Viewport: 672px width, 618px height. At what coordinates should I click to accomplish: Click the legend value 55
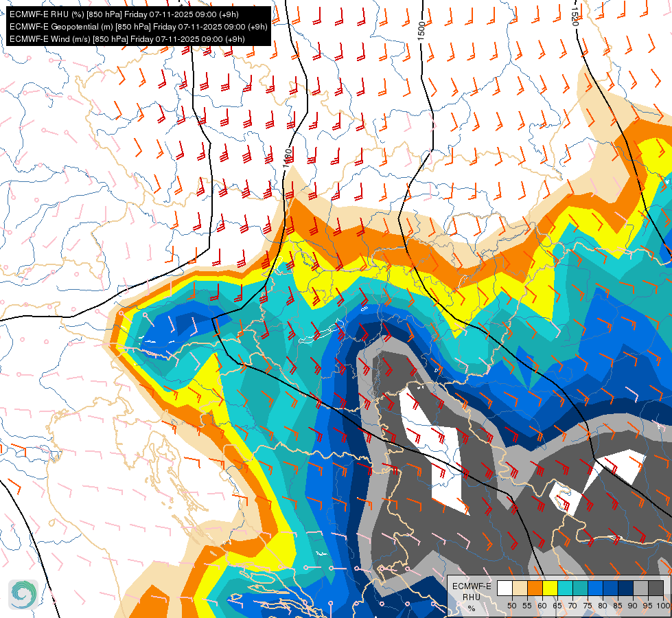[x=527, y=606]
